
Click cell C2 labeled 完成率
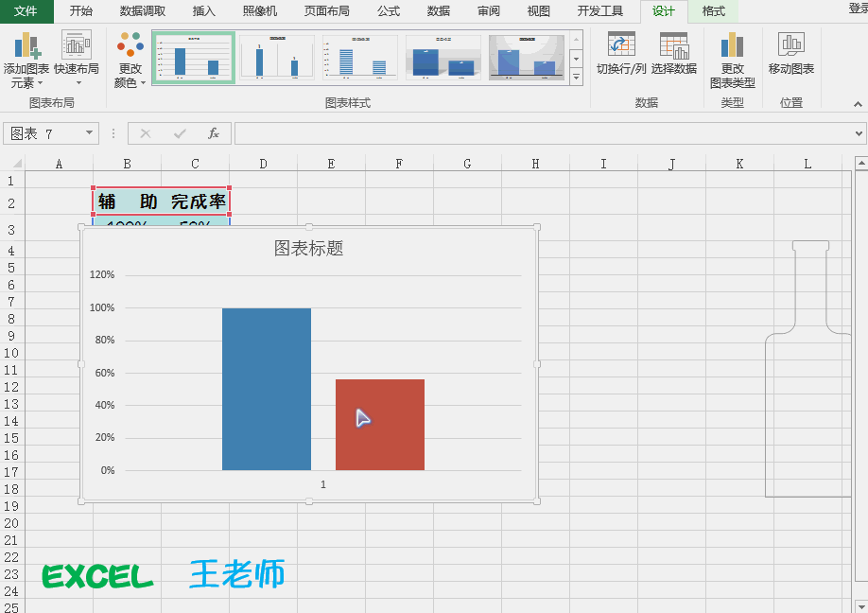[196, 201]
